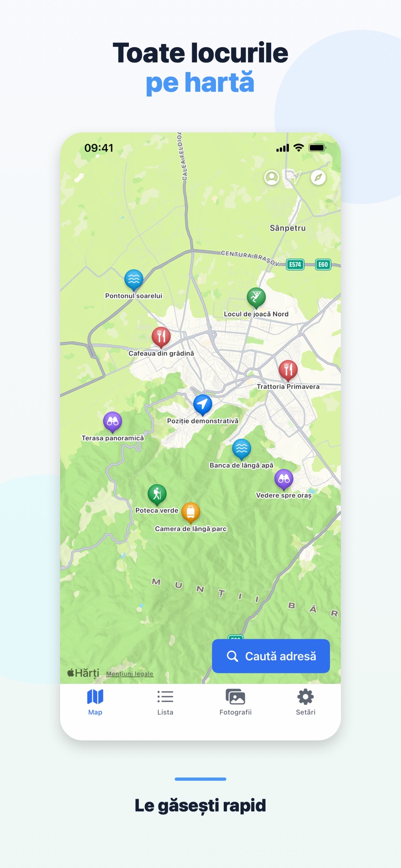Image resolution: width=401 pixels, height=868 pixels.
Task: Tap the Pontonul soarelui water pin
Action: click(134, 279)
